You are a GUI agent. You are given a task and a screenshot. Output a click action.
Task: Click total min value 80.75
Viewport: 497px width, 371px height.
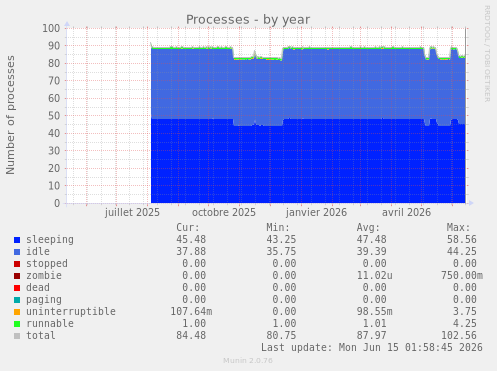click(x=281, y=335)
